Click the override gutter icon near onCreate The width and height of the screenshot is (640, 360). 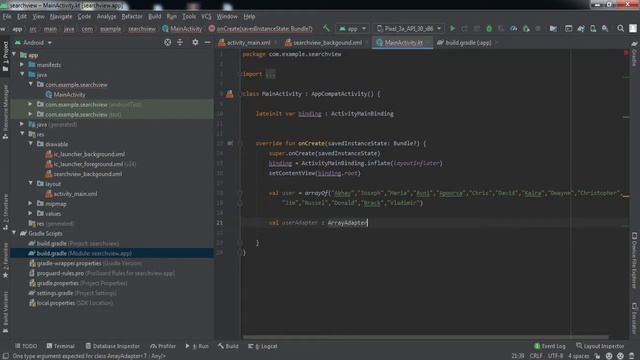pyautogui.click(x=230, y=143)
